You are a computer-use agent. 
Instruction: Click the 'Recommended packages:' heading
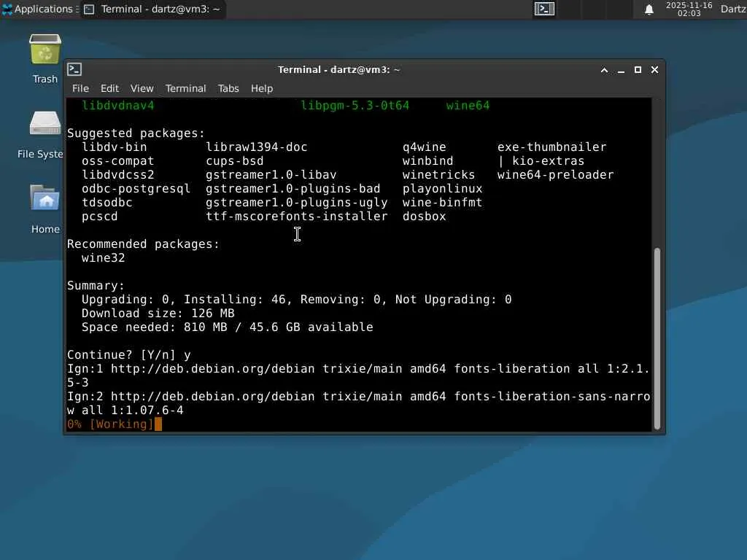click(143, 244)
